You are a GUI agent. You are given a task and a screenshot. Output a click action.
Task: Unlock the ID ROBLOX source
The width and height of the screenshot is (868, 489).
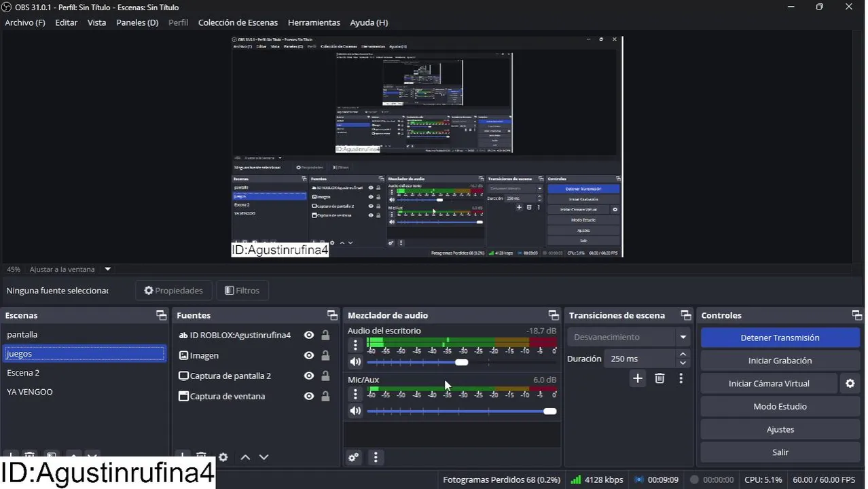point(325,335)
